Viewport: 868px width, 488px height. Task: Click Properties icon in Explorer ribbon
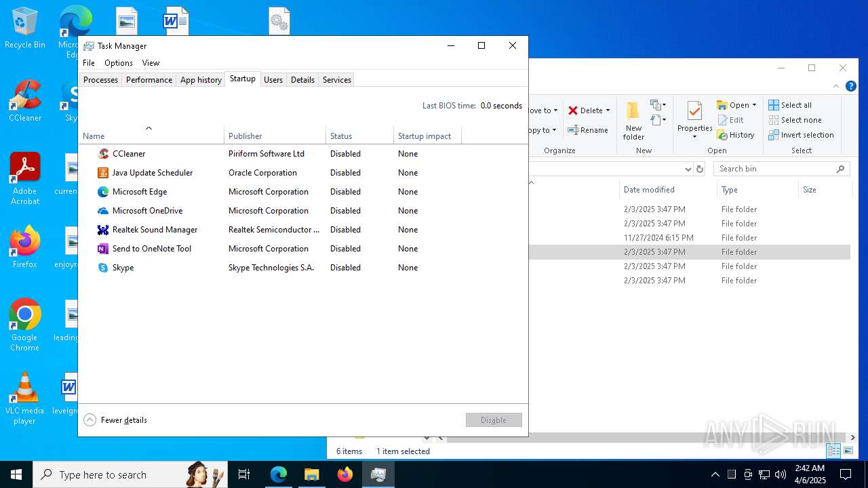click(x=694, y=110)
